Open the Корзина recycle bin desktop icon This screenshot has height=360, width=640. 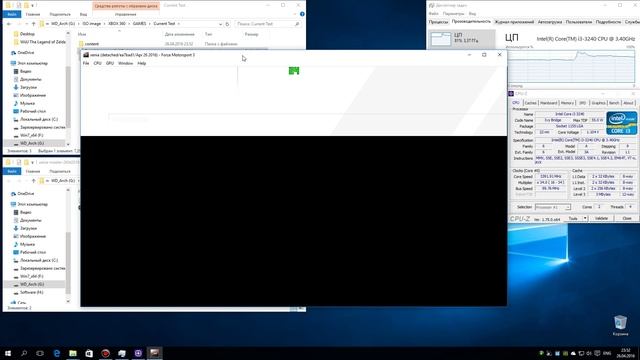(620, 325)
